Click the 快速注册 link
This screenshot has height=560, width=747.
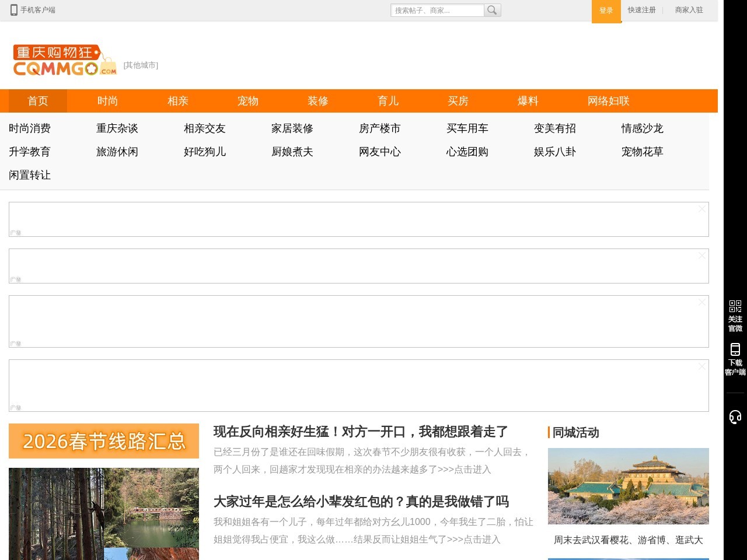point(641,10)
